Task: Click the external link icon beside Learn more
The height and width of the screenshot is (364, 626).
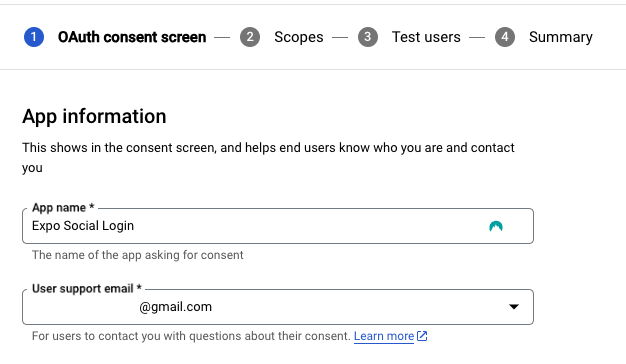Action: coord(422,336)
